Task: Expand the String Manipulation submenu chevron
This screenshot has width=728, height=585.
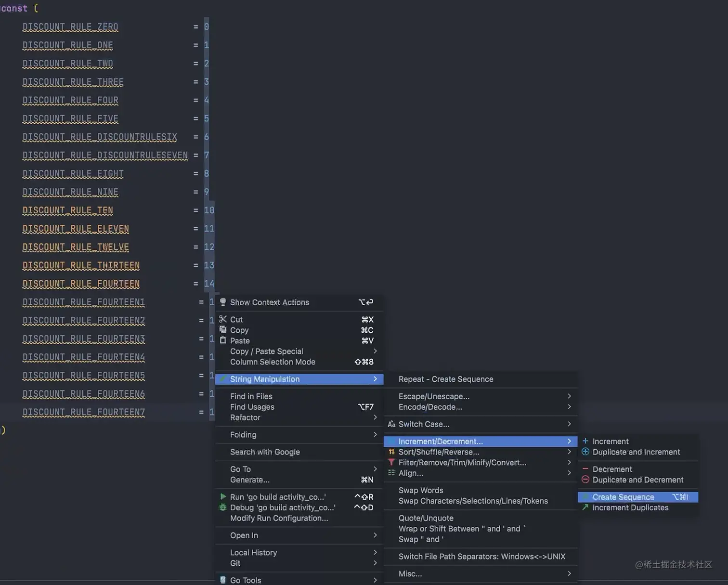Action: 375,379
